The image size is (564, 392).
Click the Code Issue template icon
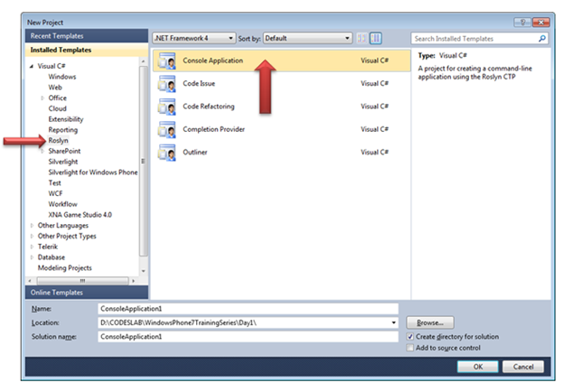166,83
